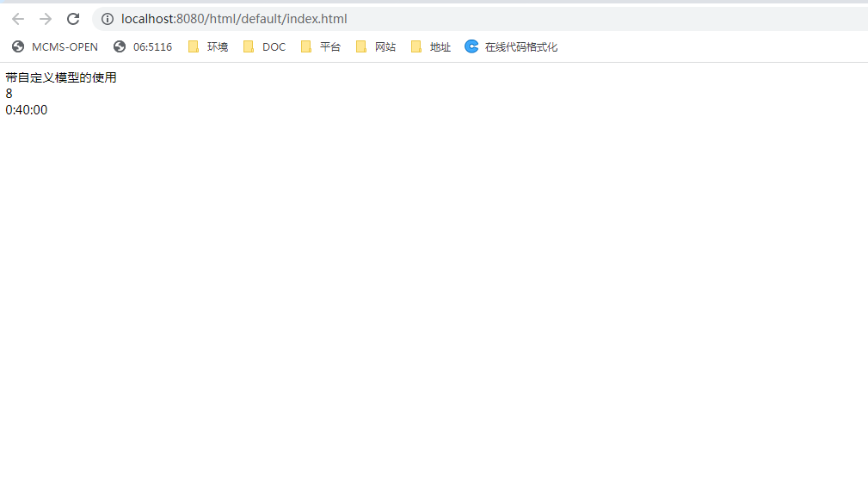
Task: Click the page text 带自定义模型的使用
Action: [x=61, y=78]
